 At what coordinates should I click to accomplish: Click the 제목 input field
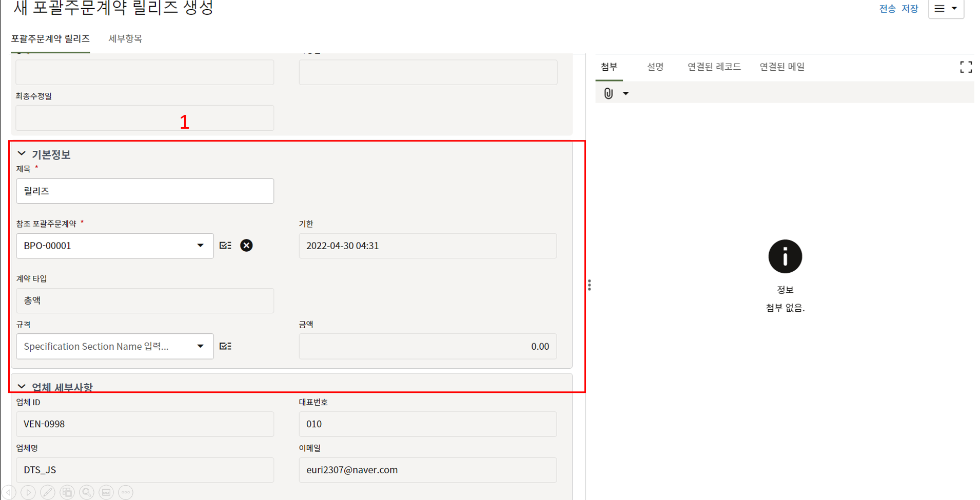(x=145, y=191)
